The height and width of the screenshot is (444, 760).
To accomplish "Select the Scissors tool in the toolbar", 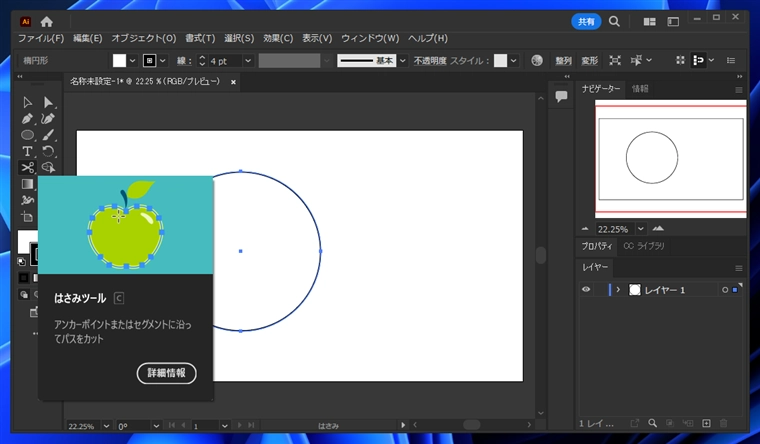I will [27, 167].
